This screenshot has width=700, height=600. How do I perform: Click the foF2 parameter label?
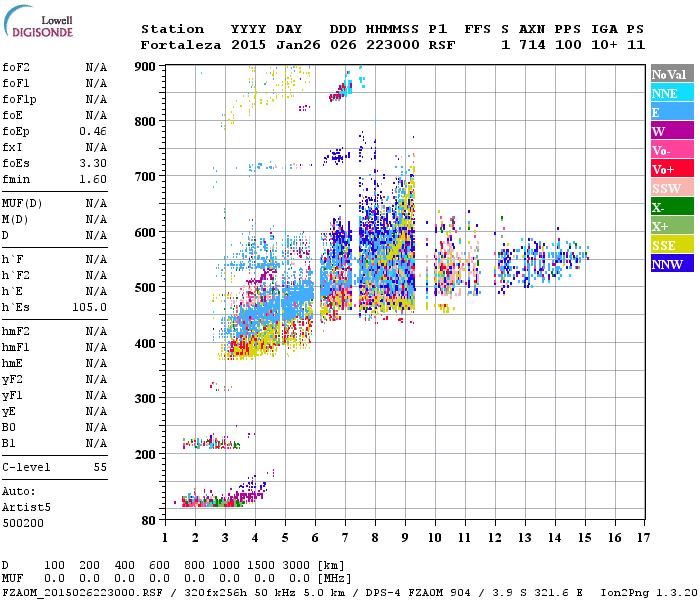click(x=16, y=67)
